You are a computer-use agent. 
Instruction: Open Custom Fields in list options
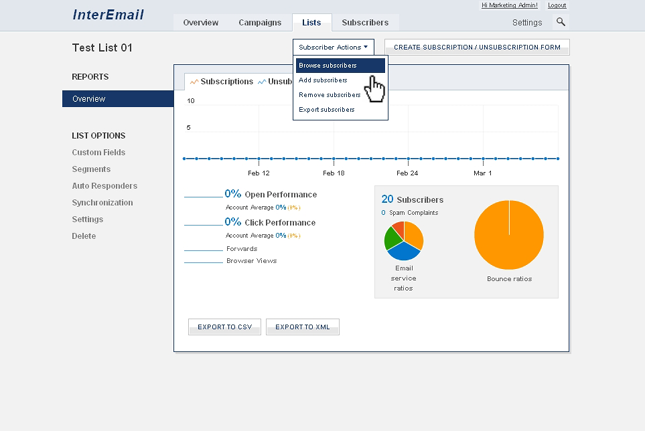tap(98, 152)
